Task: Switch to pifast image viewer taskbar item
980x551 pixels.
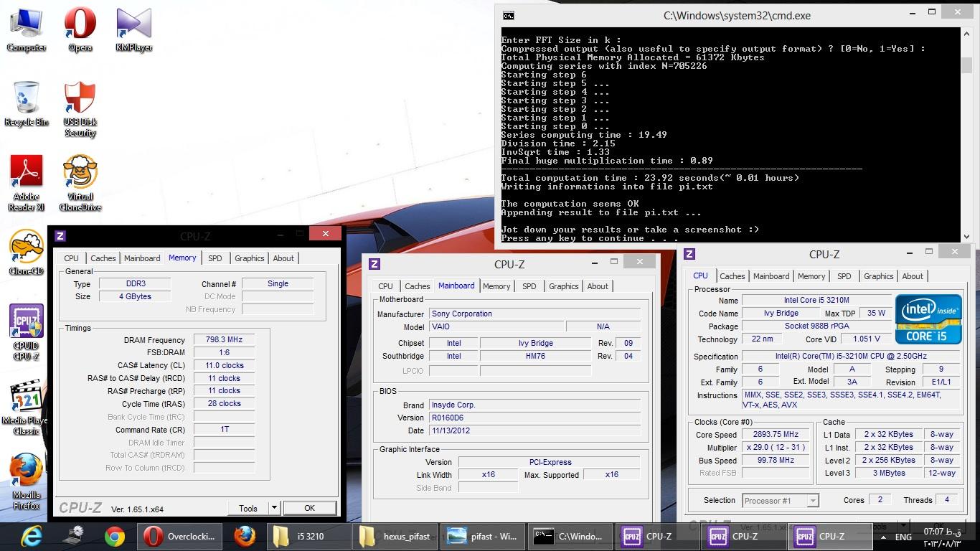Action: click(482, 536)
